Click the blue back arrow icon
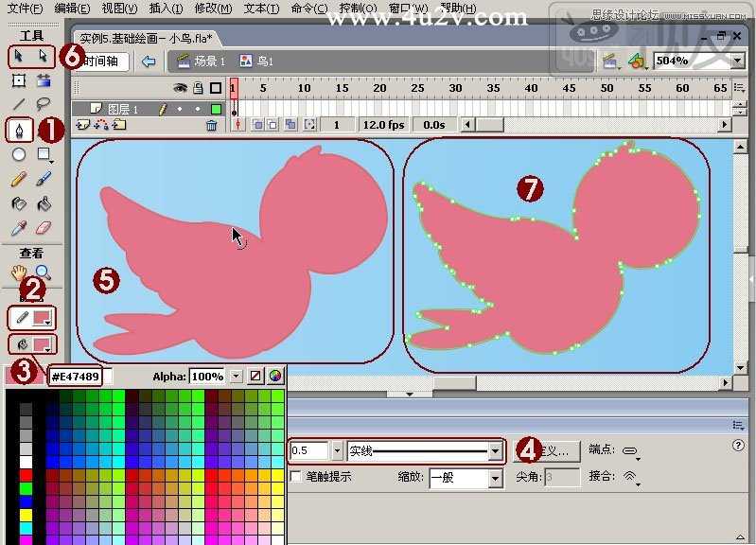Screen dimensions: 756x545 (x=149, y=62)
